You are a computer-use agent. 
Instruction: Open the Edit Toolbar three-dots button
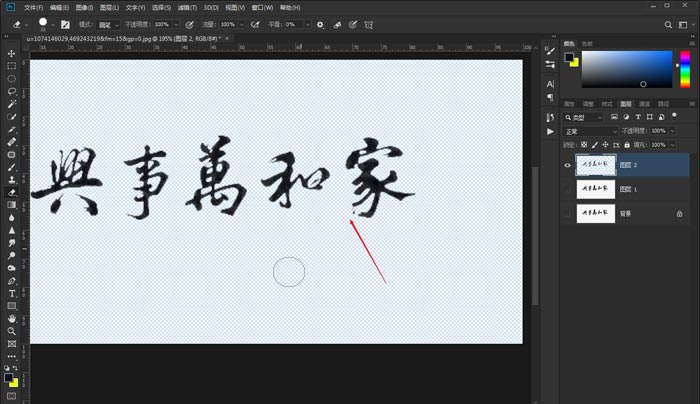tap(12, 357)
